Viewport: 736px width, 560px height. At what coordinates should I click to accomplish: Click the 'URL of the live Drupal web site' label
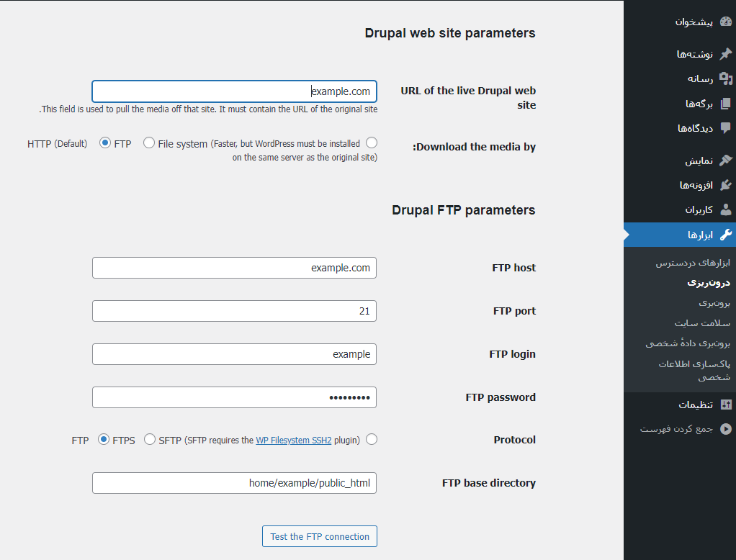[x=468, y=98]
